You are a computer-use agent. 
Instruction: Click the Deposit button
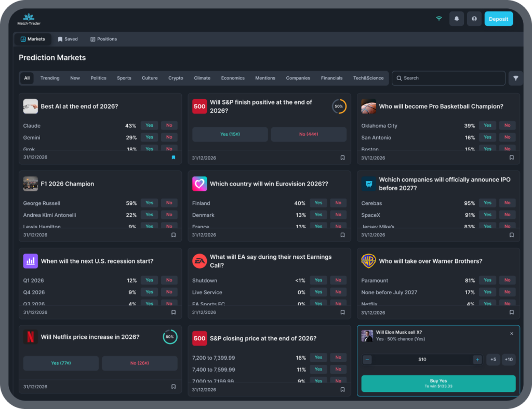point(498,19)
